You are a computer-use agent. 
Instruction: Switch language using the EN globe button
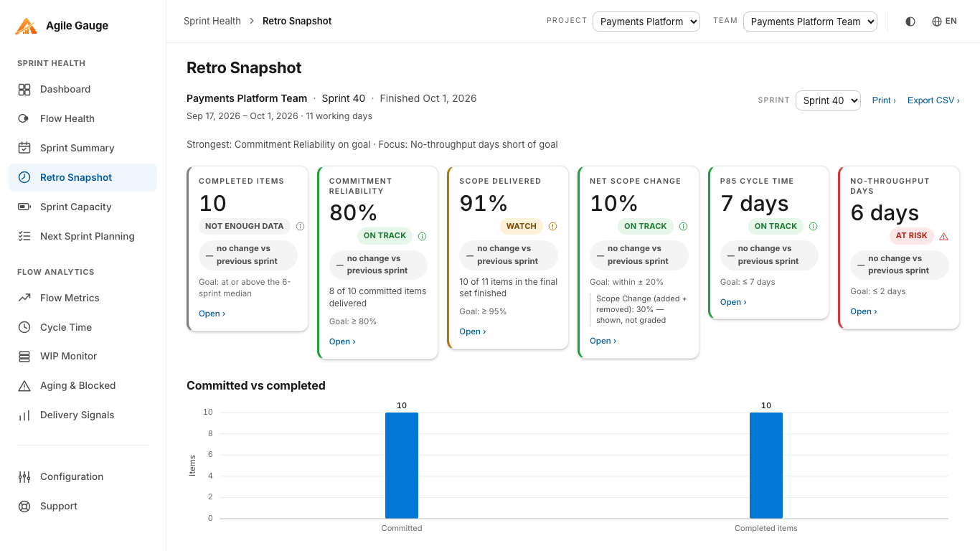944,22
